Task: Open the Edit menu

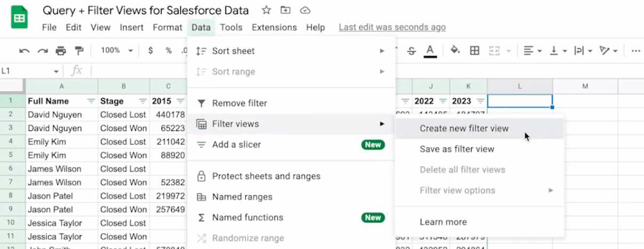Action: click(x=74, y=27)
